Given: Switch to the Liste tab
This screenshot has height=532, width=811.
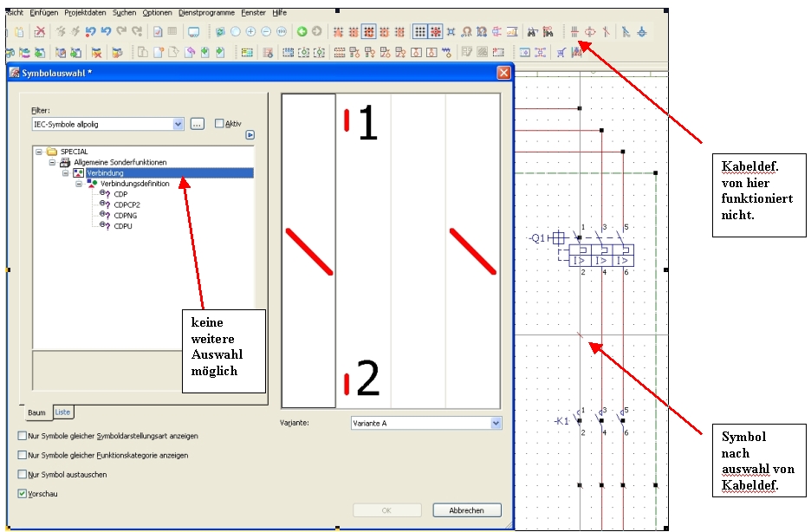Looking at the screenshot, I should tap(62, 412).
